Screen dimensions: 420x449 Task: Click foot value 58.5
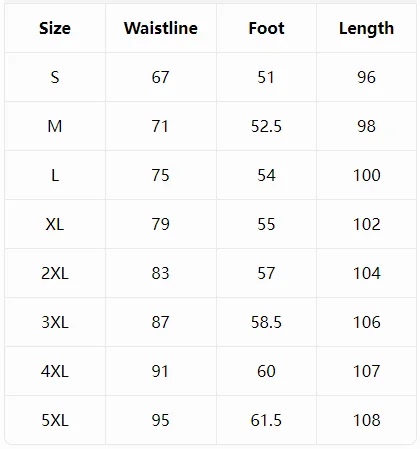tap(266, 322)
